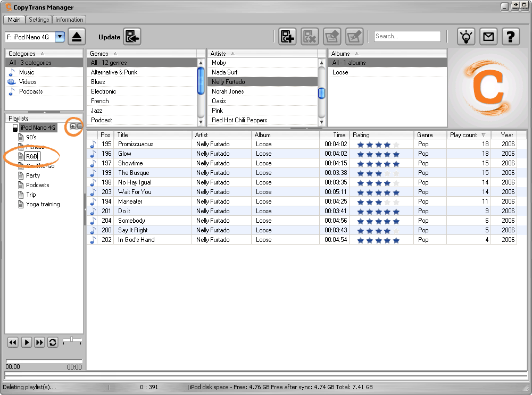Select Red Hot Chili Peppers artist

click(x=263, y=120)
